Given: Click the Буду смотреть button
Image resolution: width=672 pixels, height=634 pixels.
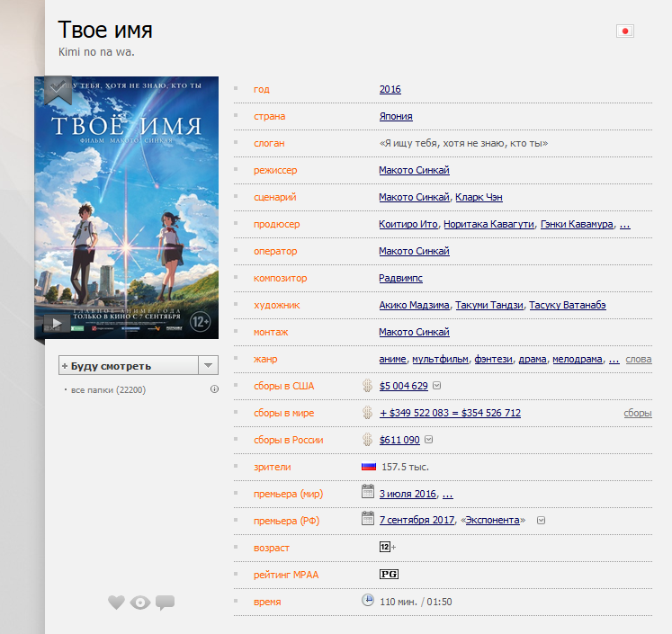Looking at the screenshot, I should pyautogui.click(x=129, y=365).
